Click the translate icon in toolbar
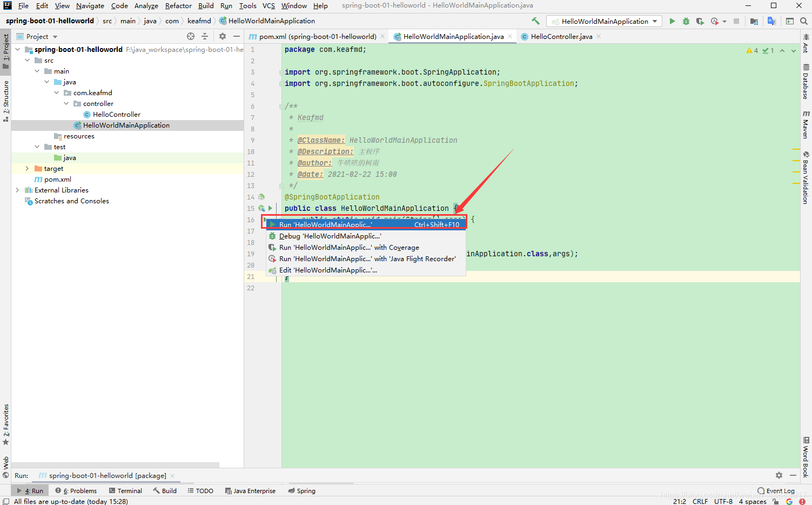The height and width of the screenshot is (505, 812). pyautogui.click(x=771, y=21)
